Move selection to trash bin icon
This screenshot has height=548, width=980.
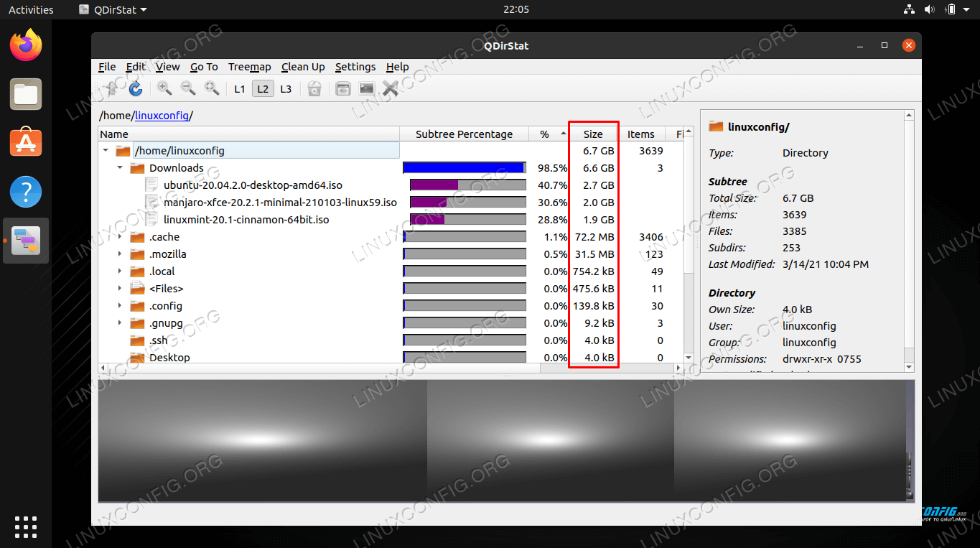click(x=314, y=88)
